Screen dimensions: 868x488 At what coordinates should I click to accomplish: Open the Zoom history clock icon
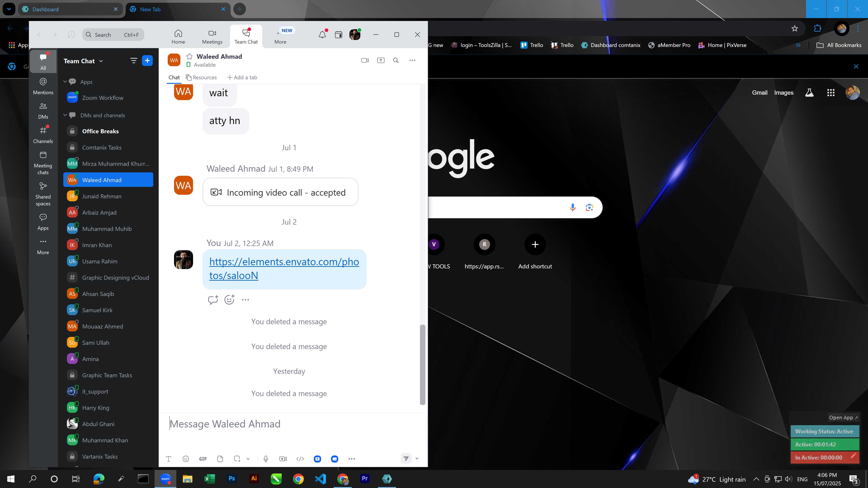tap(71, 34)
